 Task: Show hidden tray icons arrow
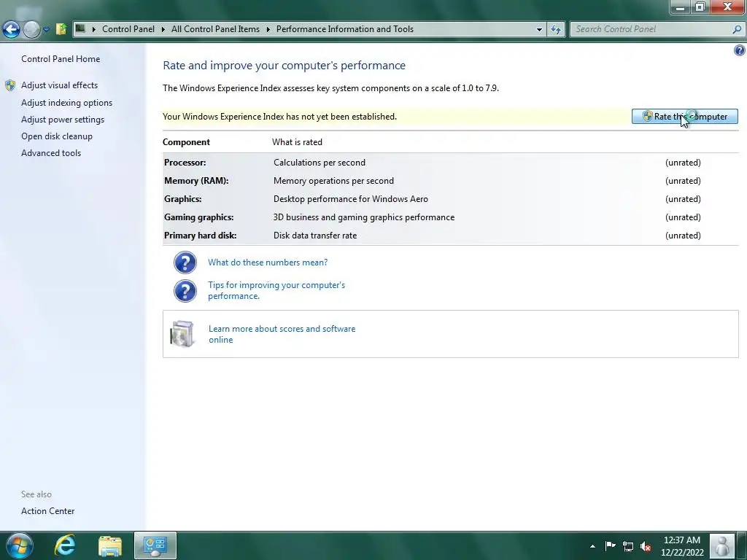click(x=592, y=546)
